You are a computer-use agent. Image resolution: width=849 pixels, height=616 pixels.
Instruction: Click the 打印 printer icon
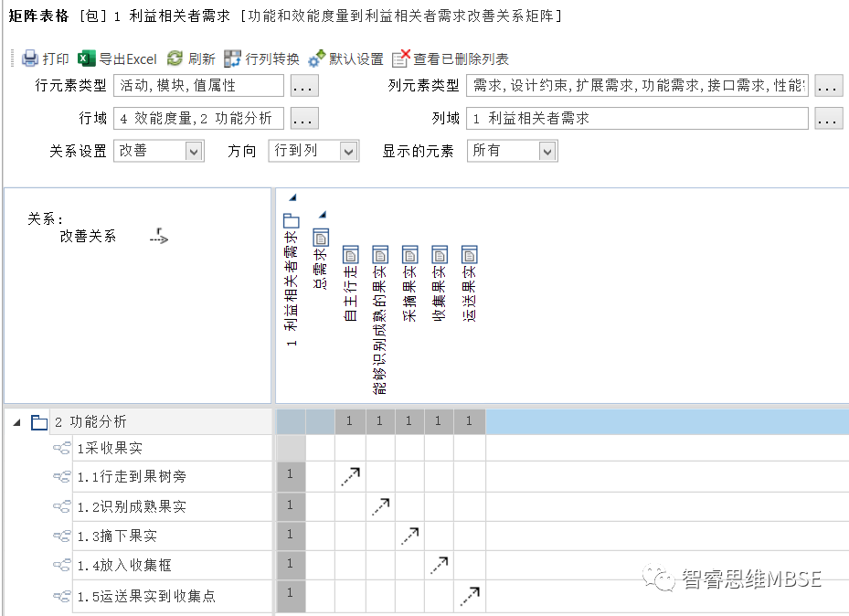(x=28, y=58)
